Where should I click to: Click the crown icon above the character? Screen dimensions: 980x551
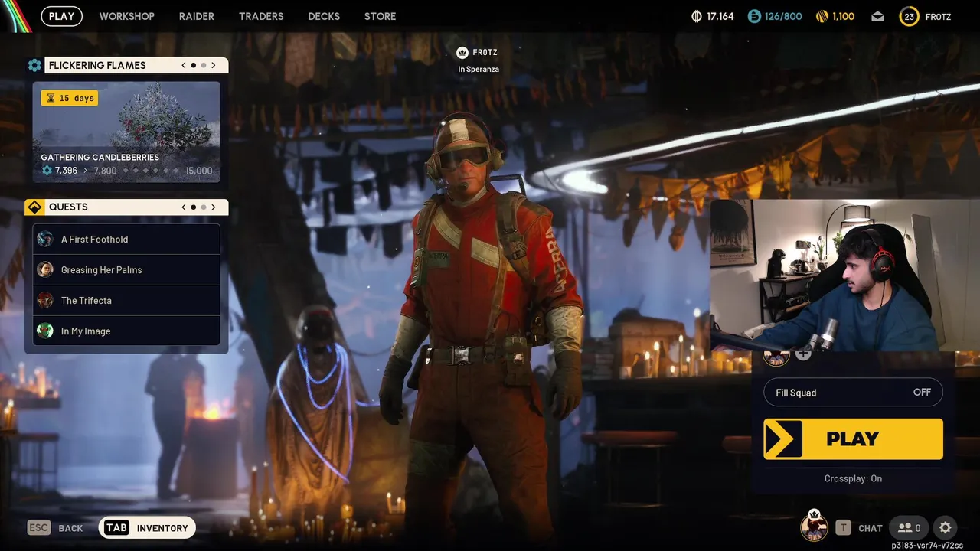[x=462, y=53]
